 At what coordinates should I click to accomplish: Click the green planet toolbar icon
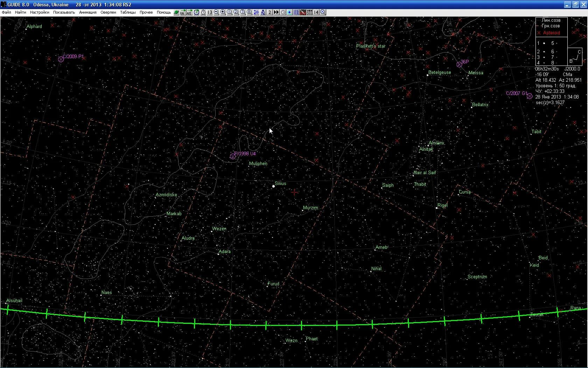pos(176,12)
